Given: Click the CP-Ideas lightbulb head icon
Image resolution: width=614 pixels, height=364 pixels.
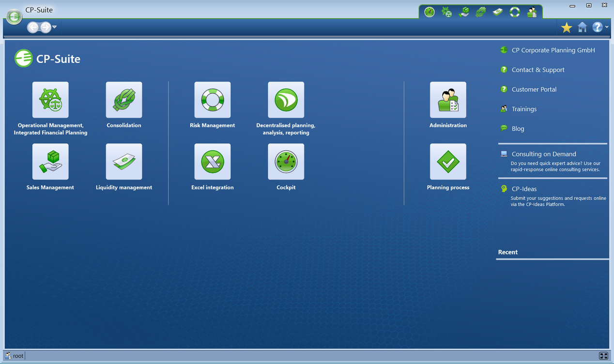Looking at the screenshot, I should tap(504, 189).
